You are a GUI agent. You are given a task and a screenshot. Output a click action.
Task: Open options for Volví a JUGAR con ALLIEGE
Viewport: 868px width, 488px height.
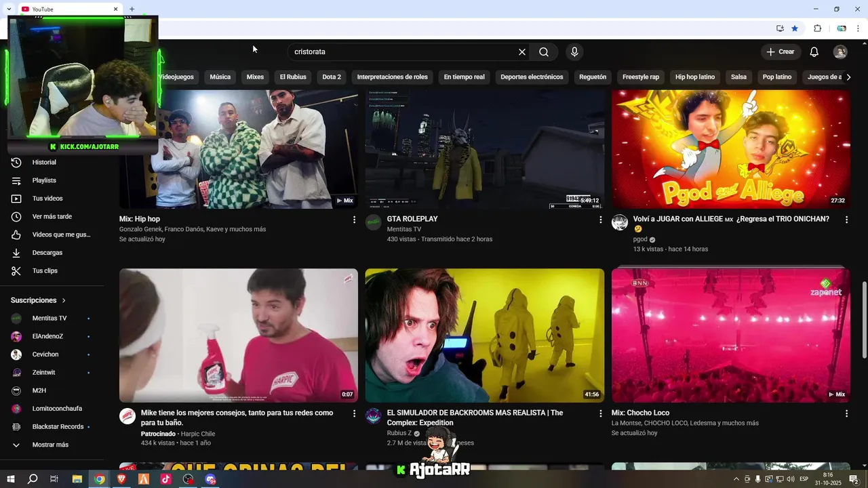pyautogui.click(x=846, y=220)
